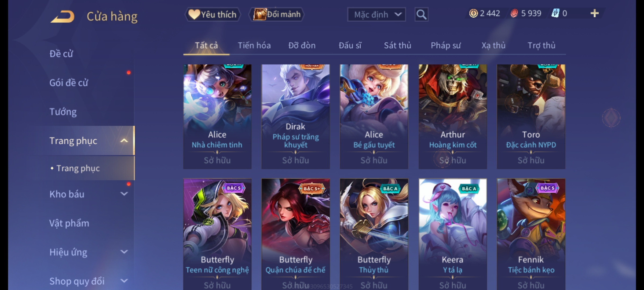Screen dimensions: 644x290
Task: Tap the floating diamond assist icon
Action: [x=611, y=118]
